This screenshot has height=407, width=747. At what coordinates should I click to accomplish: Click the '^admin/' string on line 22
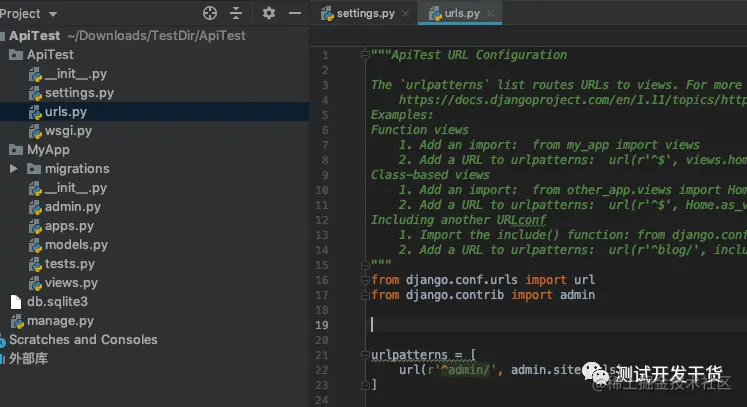465,370
